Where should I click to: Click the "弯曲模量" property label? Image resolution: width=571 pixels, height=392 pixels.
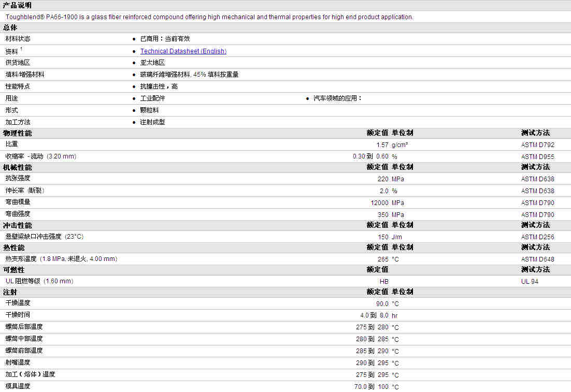tap(18, 202)
